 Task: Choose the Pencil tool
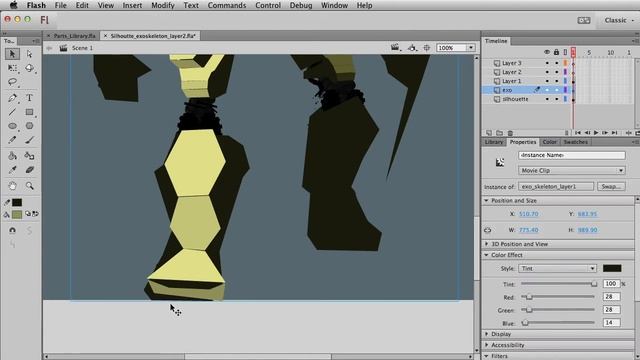tap(12, 140)
